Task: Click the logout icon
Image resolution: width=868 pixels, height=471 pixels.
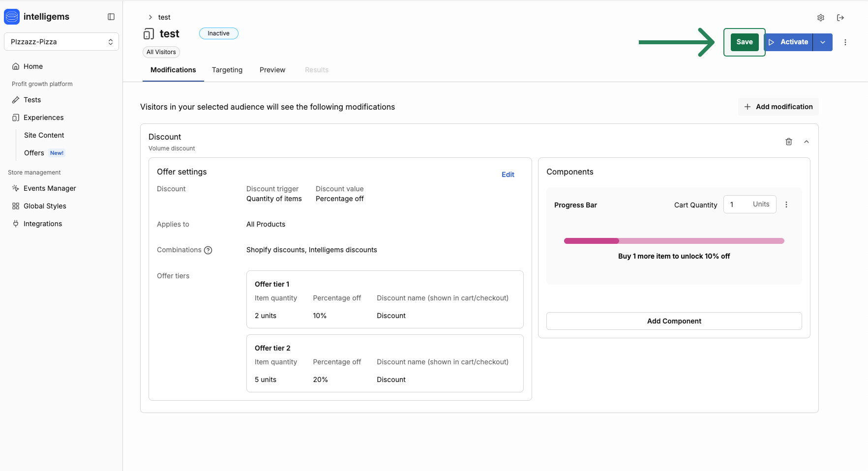Action: pos(840,18)
